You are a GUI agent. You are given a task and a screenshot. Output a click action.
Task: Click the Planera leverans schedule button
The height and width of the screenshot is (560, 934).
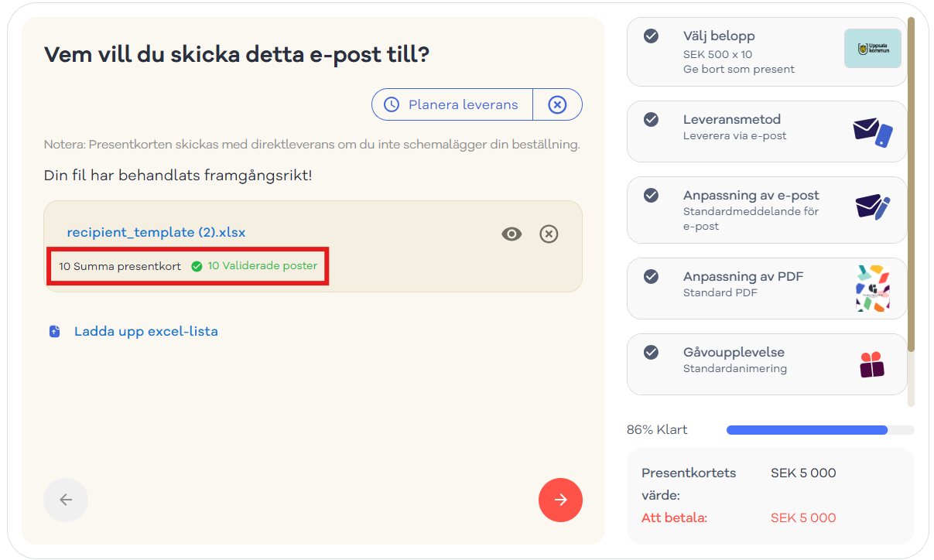coord(452,104)
